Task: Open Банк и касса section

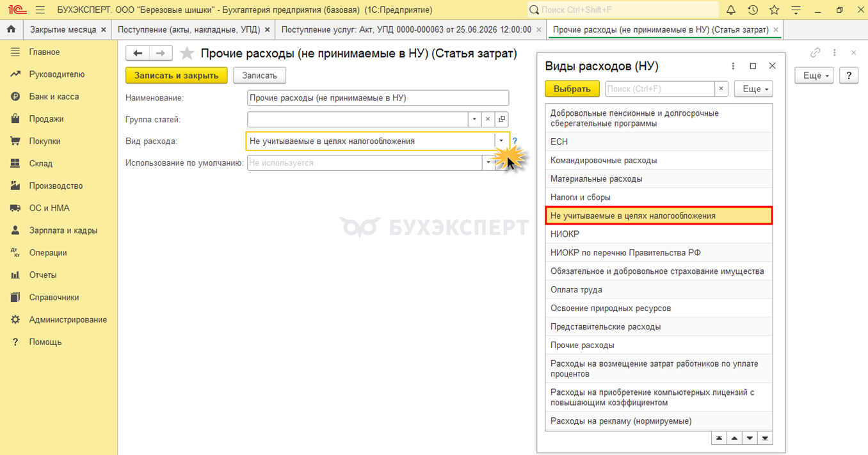Action: (x=59, y=97)
